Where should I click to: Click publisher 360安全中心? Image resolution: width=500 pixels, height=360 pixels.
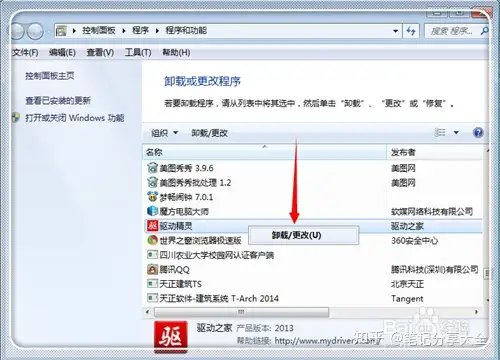(x=414, y=240)
